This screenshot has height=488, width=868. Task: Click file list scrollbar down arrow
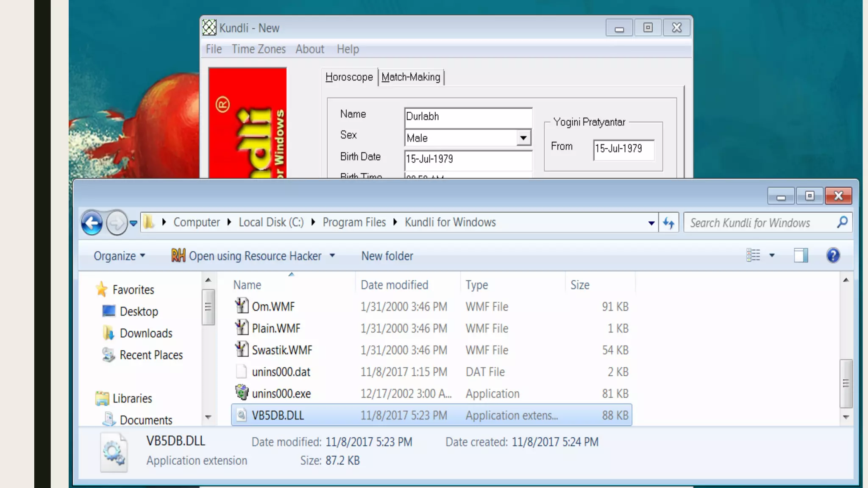pyautogui.click(x=846, y=417)
